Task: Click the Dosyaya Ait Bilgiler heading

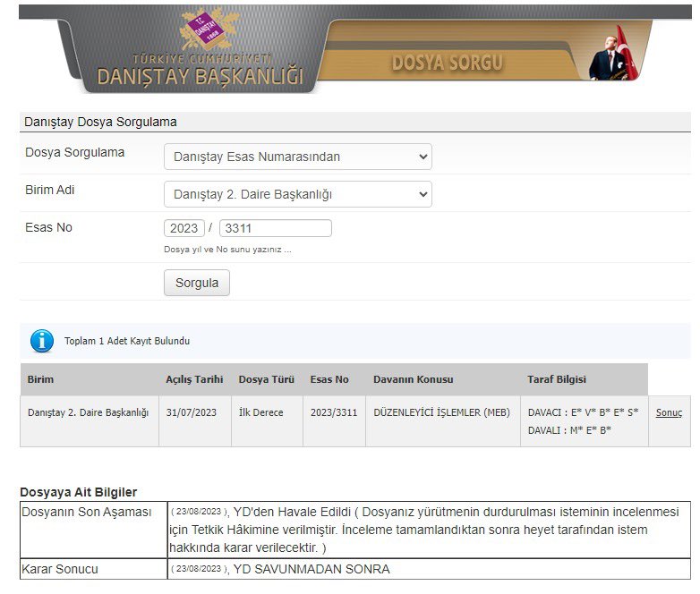Action: (79, 492)
